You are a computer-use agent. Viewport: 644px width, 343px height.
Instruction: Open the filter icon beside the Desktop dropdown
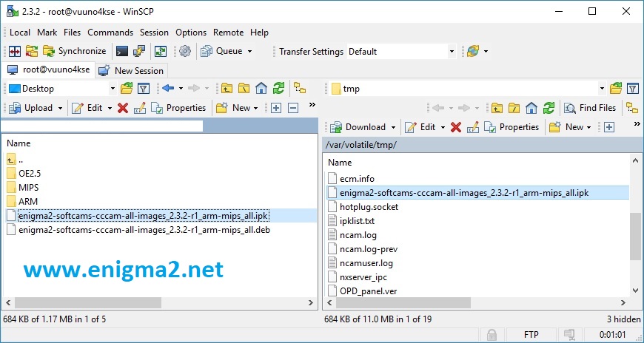[x=144, y=89]
